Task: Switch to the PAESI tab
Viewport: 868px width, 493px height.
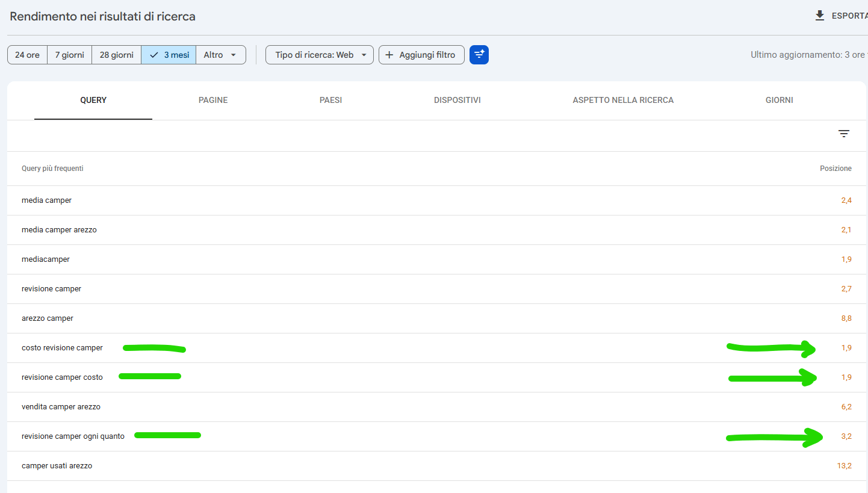Action: (x=330, y=100)
